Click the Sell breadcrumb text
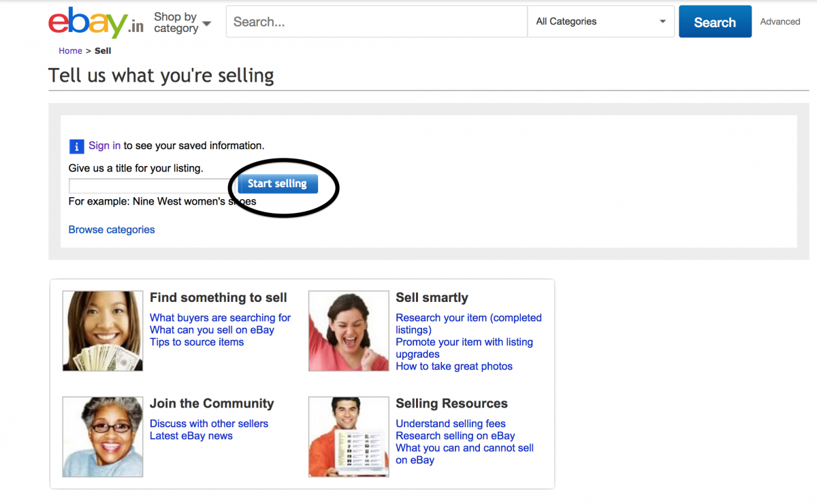817x504 pixels. tap(103, 51)
